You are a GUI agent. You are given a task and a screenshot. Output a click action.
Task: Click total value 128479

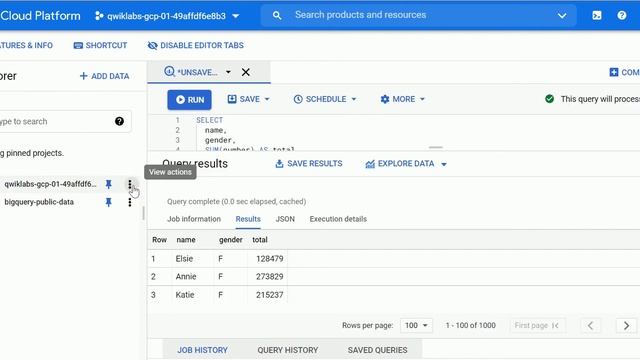click(269, 258)
